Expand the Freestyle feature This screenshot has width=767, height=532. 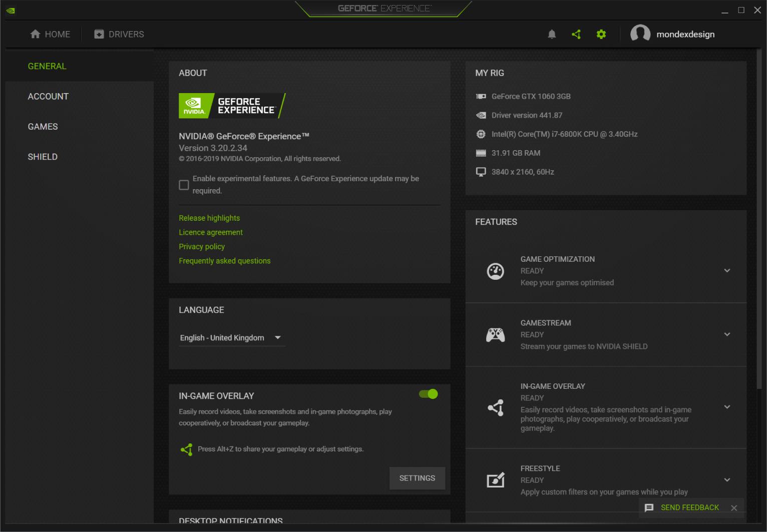coord(727,480)
